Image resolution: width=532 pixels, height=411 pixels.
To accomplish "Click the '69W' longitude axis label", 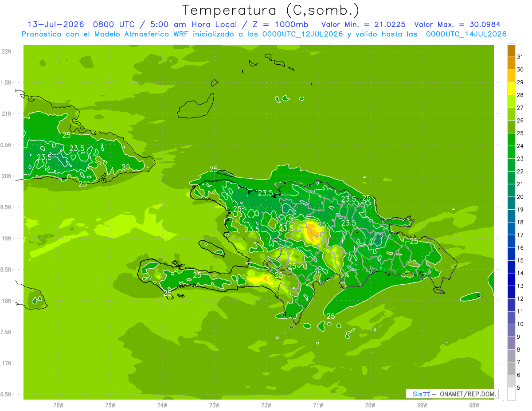I will point(422,405).
